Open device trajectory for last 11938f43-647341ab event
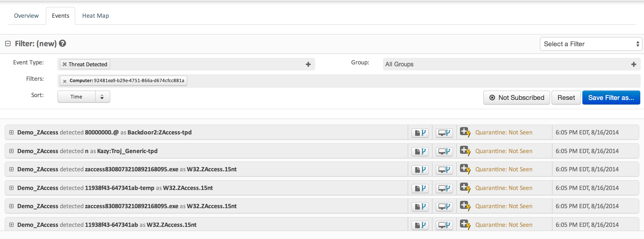This screenshot has height=239, width=644. (x=444, y=225)
